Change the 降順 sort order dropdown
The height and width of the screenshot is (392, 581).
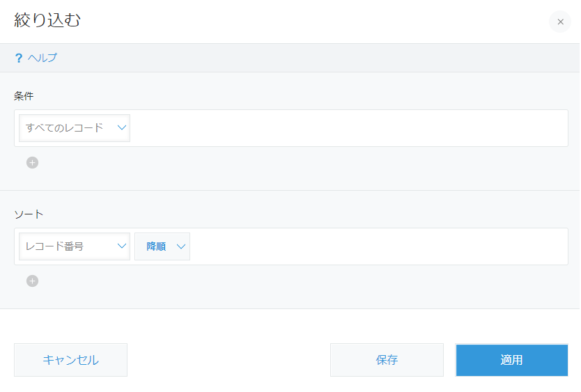[157, 246]
